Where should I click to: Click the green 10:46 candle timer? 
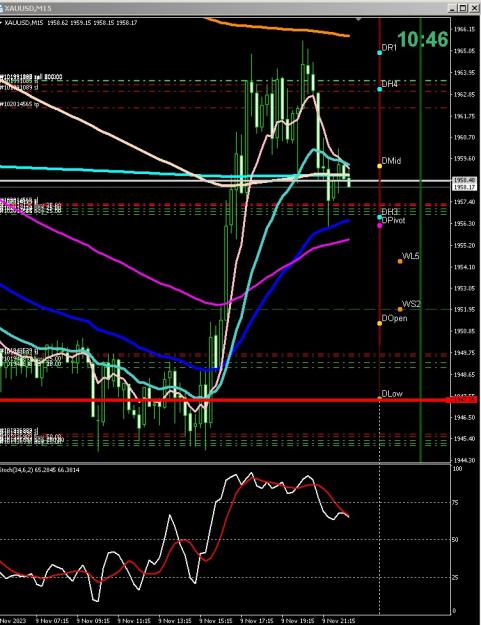pyautogui.click(x=422, y=39)
